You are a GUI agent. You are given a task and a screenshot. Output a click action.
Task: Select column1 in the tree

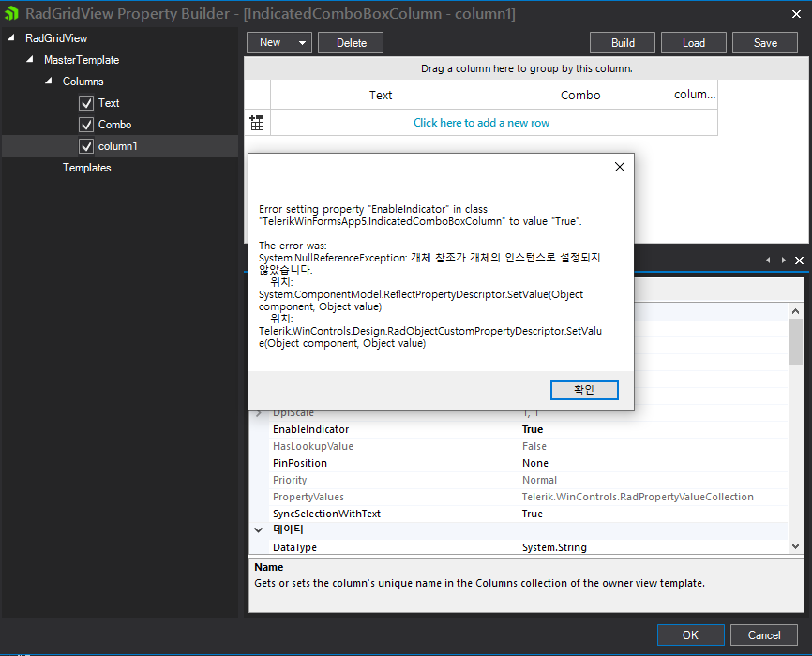(120, 146)
